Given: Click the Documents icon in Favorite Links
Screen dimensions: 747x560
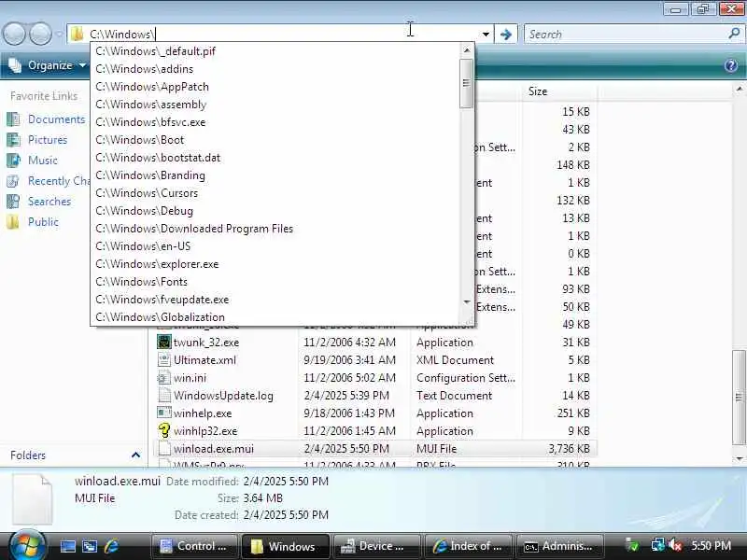Looking at the screenshot, I should [x=13, y=119].
